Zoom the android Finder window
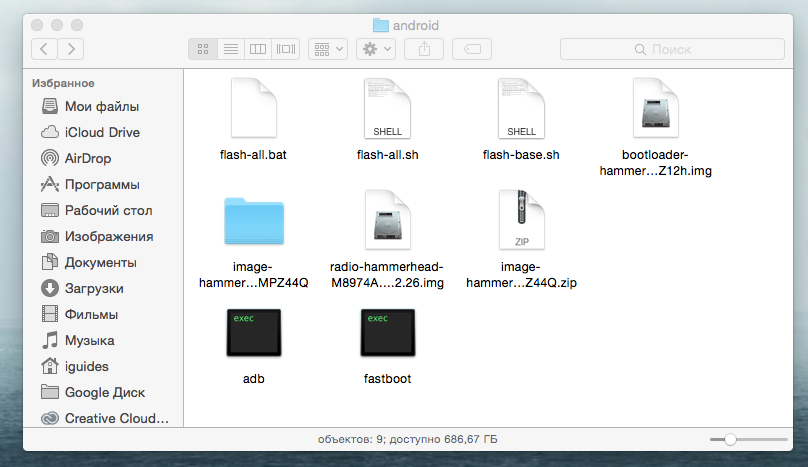Screen dimensions: 808x467 pos(77,25)
